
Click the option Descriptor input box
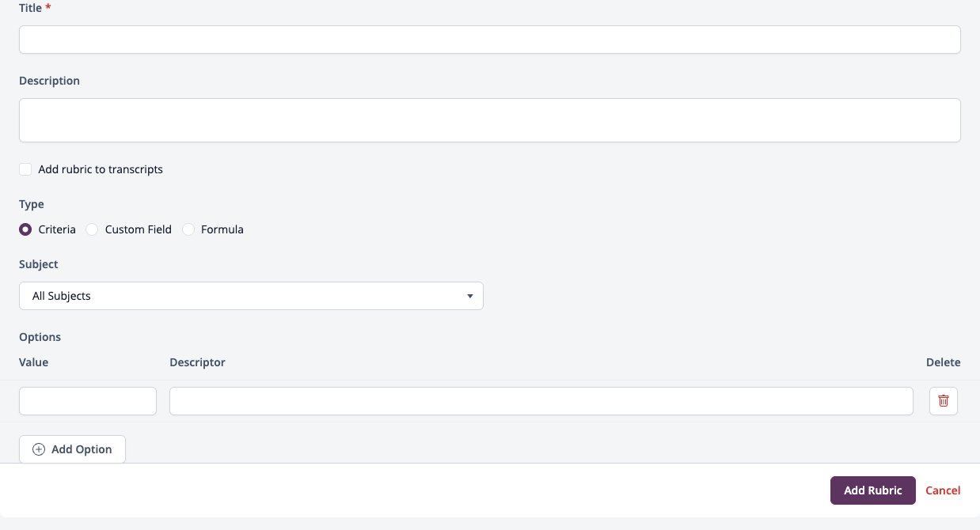541,401
